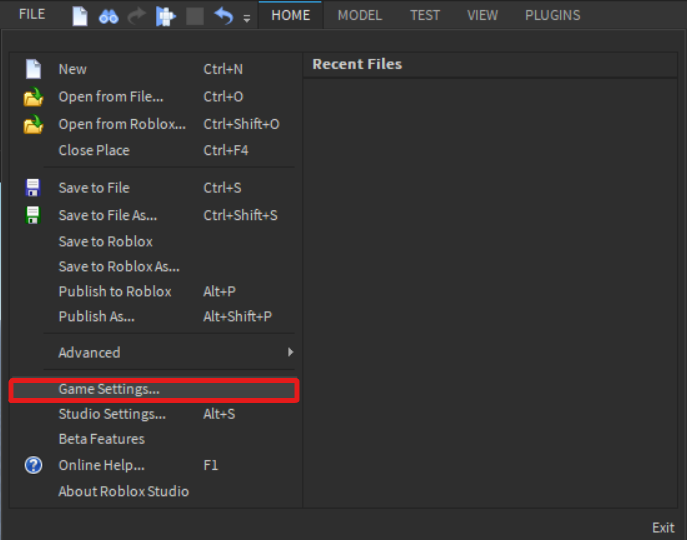The width and height of the screenshot is (687, 540).
Task: Switch to the TEST tab
Action: pyautogui.click(x=425, y=15)
